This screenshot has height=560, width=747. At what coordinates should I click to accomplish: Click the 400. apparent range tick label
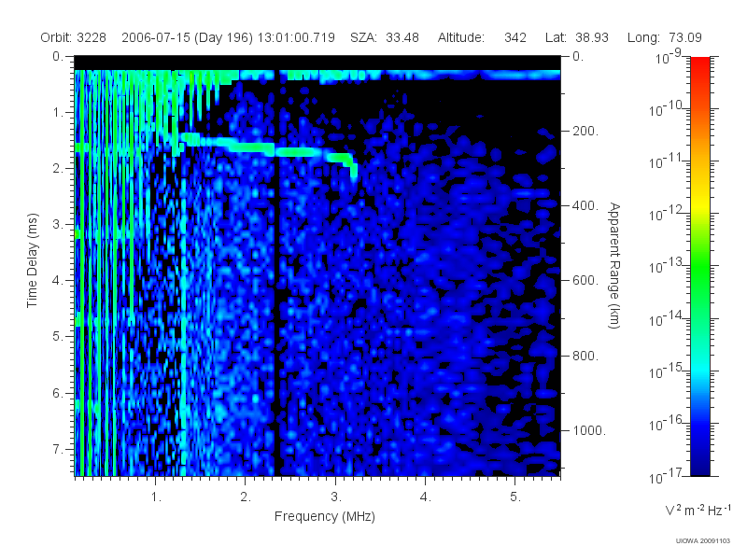(x=585, y=205)
